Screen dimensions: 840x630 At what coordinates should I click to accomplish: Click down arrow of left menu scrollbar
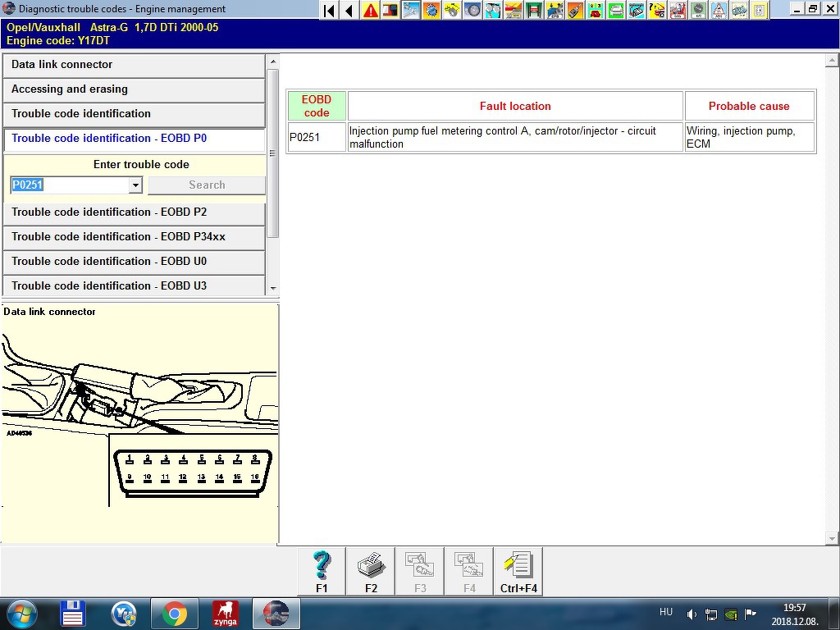(x=273, y=288)
